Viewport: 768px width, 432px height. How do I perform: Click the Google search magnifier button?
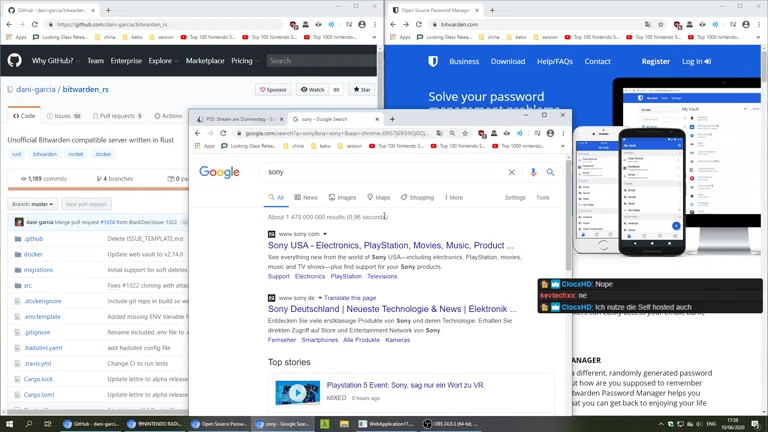[x=551, y=172]
